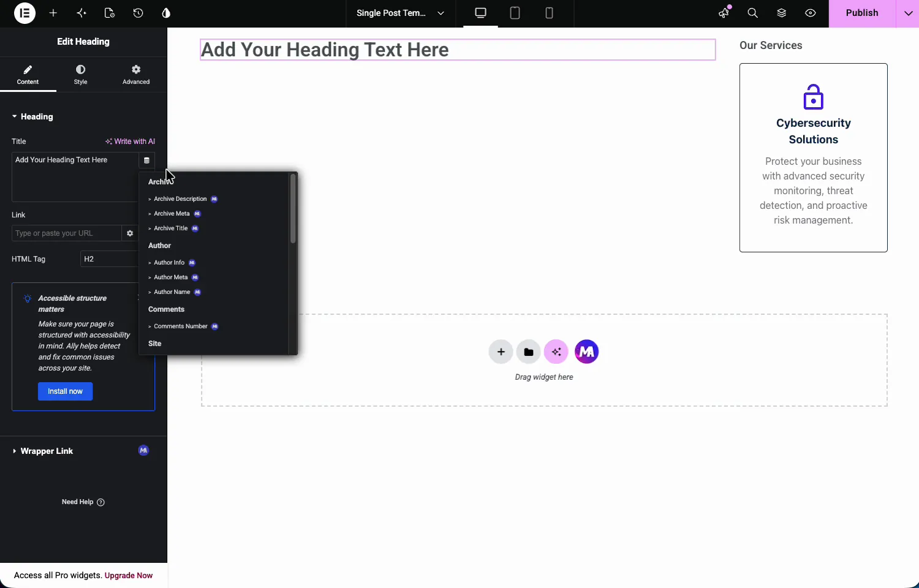Open What's New megaphone icon
Image resolution: width=919 pixels, height=588 pixels.
(725, 13)
